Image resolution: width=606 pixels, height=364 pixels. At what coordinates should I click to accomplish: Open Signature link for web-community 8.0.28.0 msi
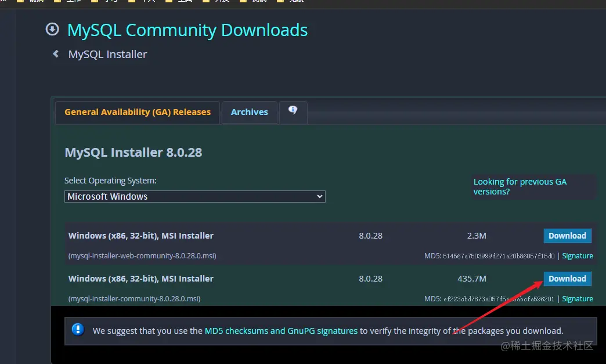click(x=578, y=256)
